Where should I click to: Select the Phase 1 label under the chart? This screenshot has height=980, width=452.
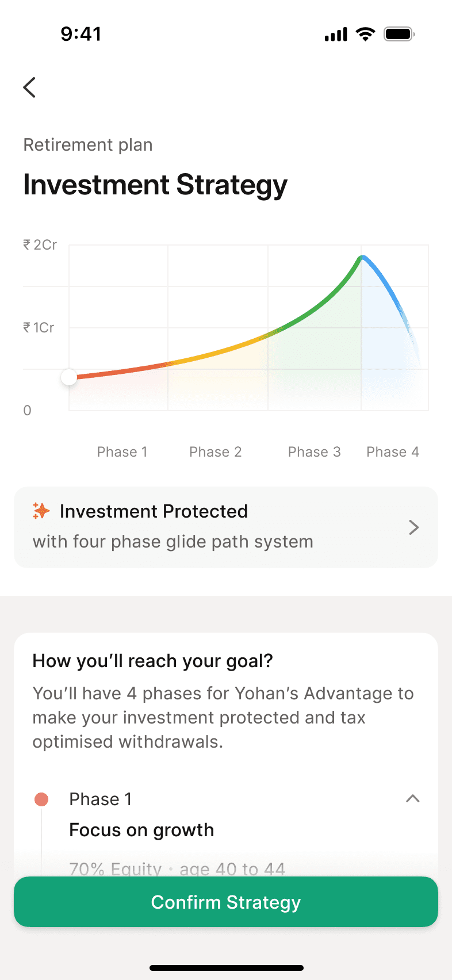(122, 452)
